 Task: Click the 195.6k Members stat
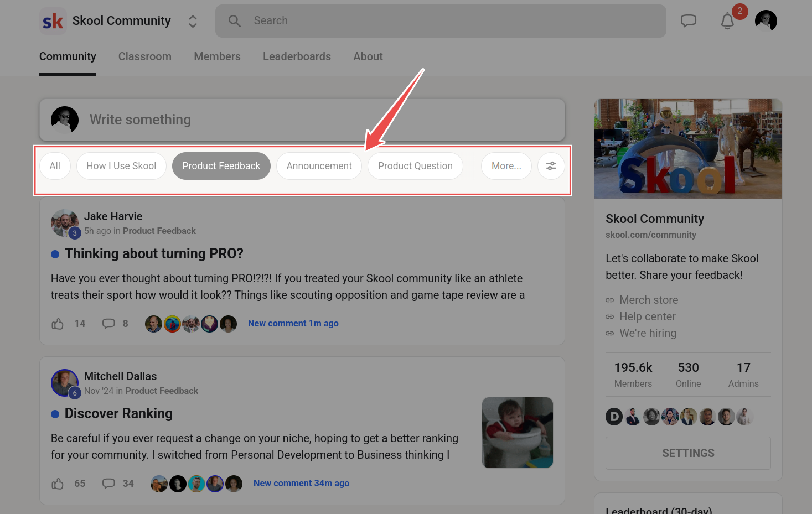coord(633,375)
